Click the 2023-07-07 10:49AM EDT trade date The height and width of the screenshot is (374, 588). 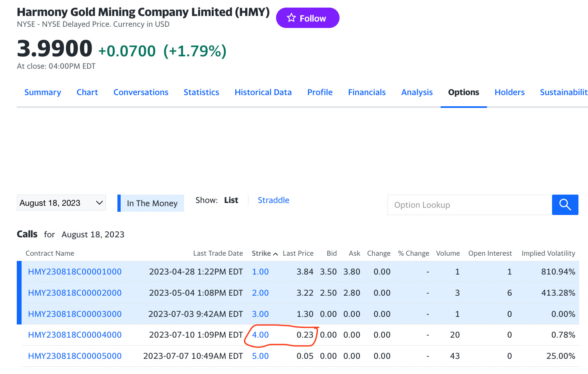click(193, 356)
